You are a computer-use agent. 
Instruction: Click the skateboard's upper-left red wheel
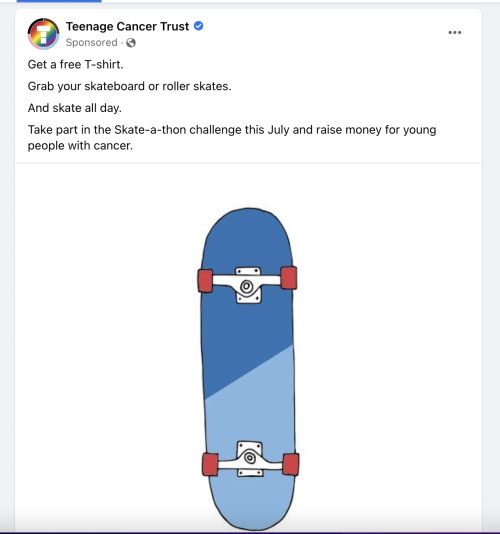click(x=205, y=281)
